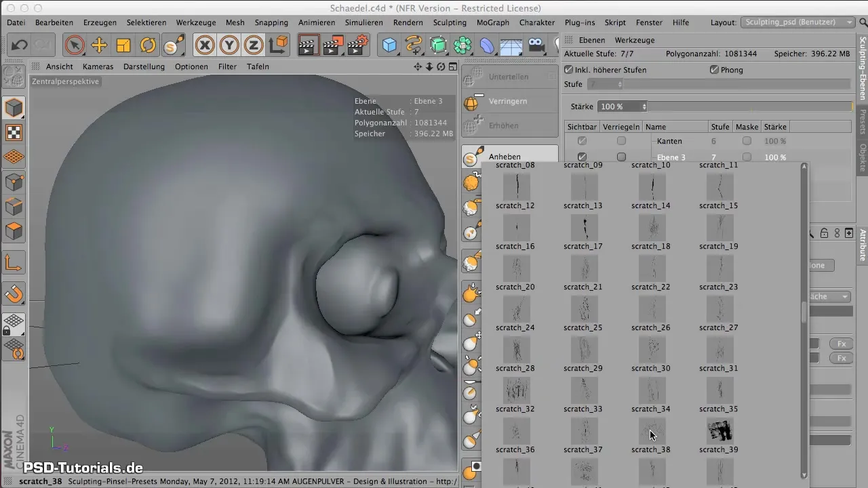Click the Verringern sculpt button

click(x=509, y=101)
